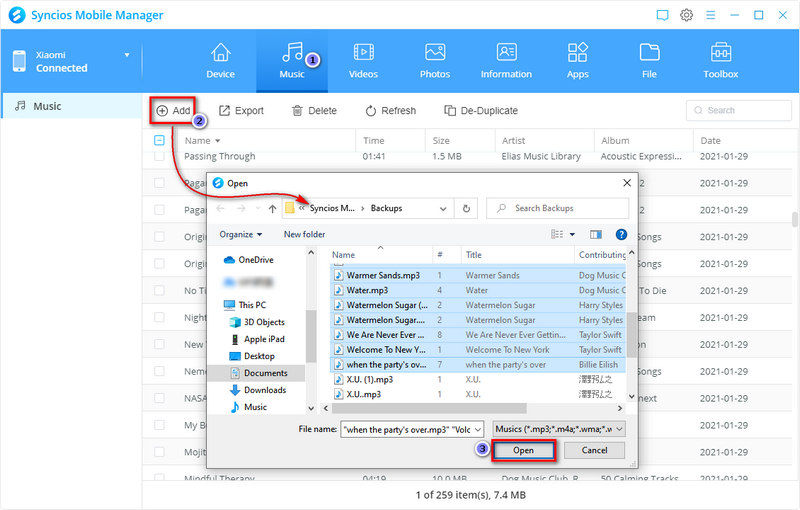Click the music Search field
This screenshot has width=800, height=510.
(x=739, y=110)
